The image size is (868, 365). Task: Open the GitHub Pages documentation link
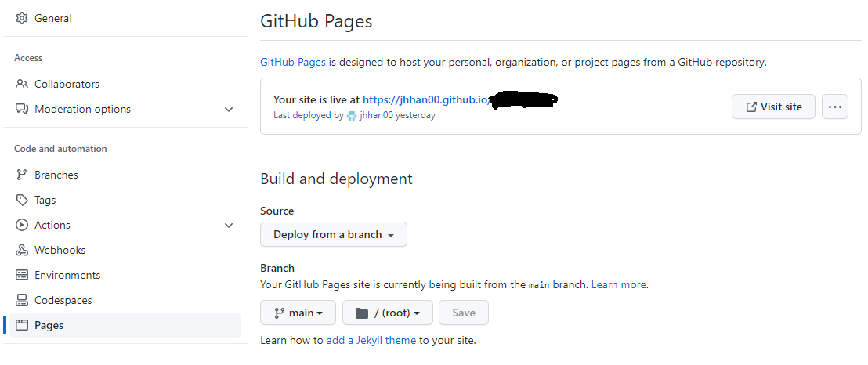tap(293, 62)
